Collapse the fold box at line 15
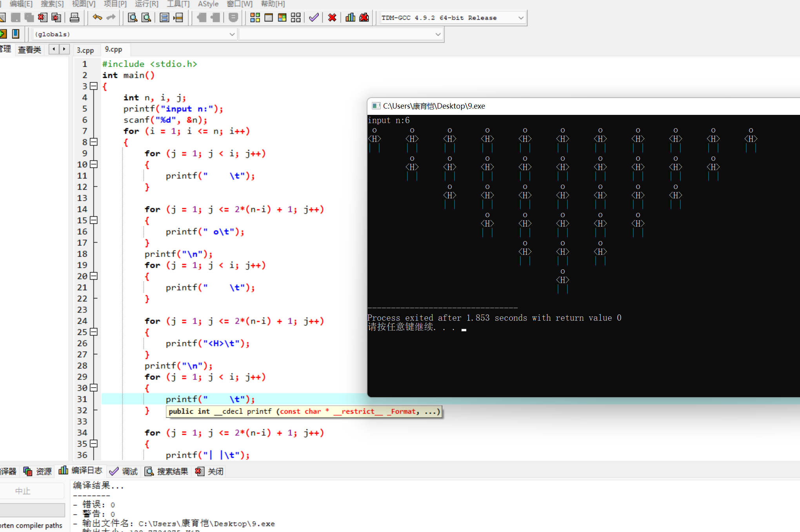Image resolution: width=800 pixels, height=532 pixels. 94,220
